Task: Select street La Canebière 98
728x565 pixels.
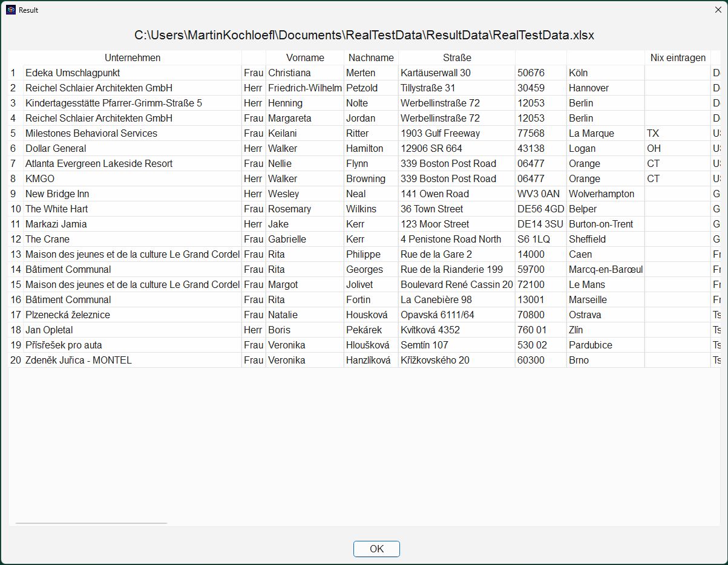Action: click(x=457, y=299)
